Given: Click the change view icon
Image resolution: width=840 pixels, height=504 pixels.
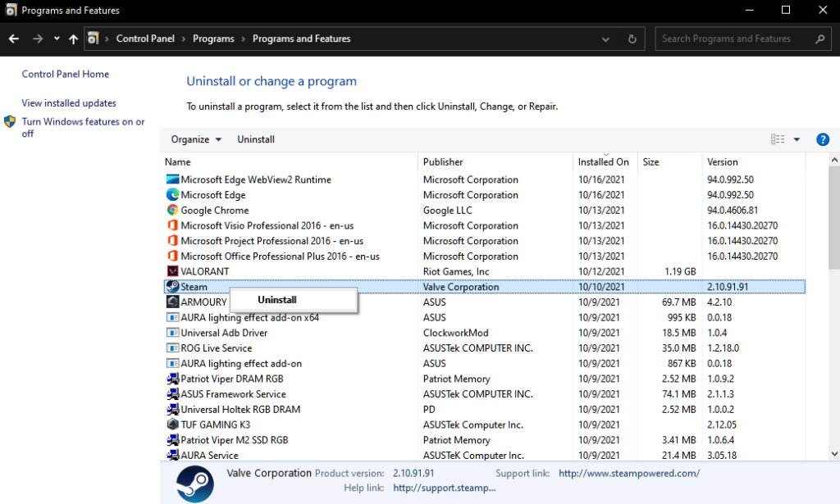Looking at the screenshot, I should (777, 139).
